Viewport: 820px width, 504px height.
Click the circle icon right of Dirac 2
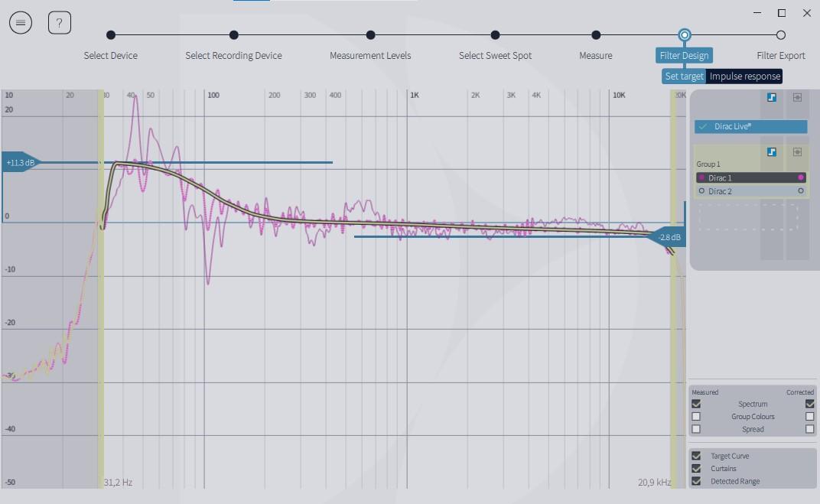801,191
